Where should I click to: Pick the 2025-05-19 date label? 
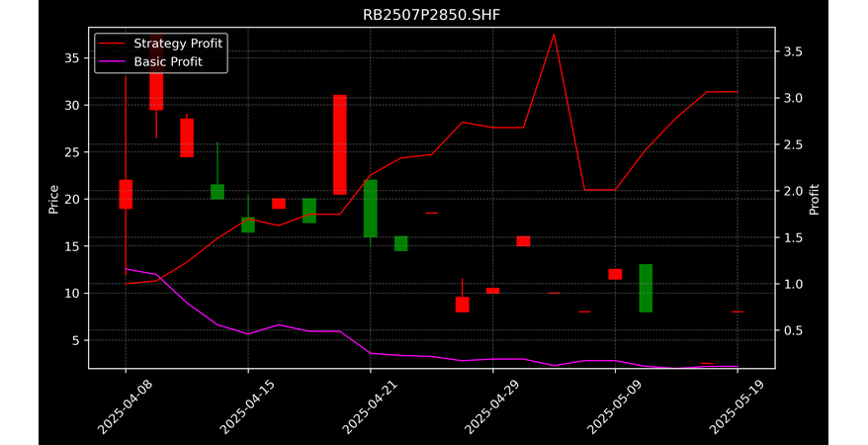[737, 406]
